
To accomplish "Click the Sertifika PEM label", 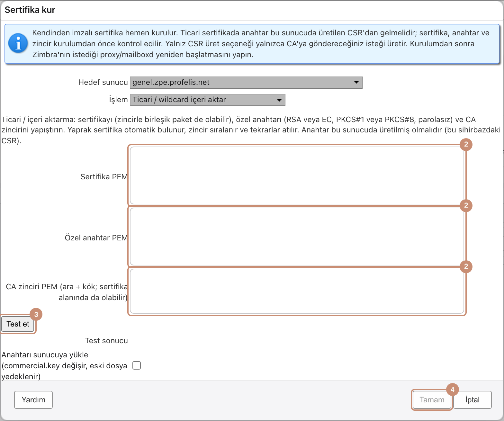I will pyautogui.click(x=104, y=177).
